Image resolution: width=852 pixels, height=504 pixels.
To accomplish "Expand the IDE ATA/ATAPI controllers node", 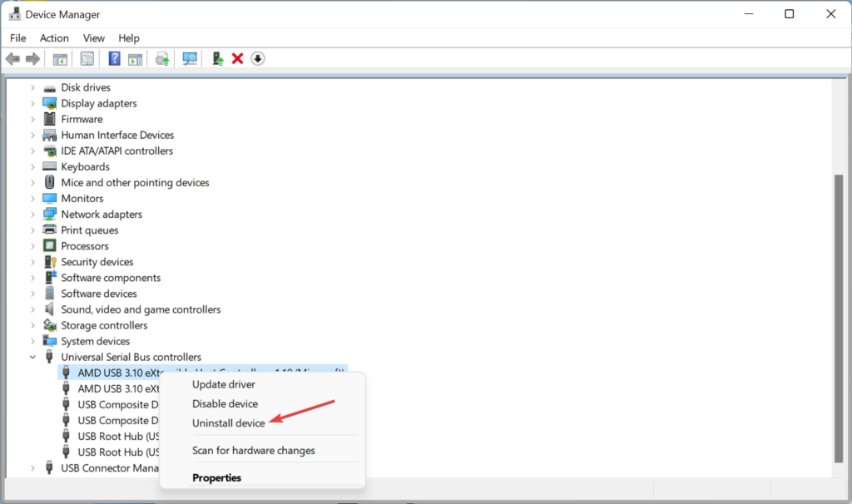I will tap(32, 151).
